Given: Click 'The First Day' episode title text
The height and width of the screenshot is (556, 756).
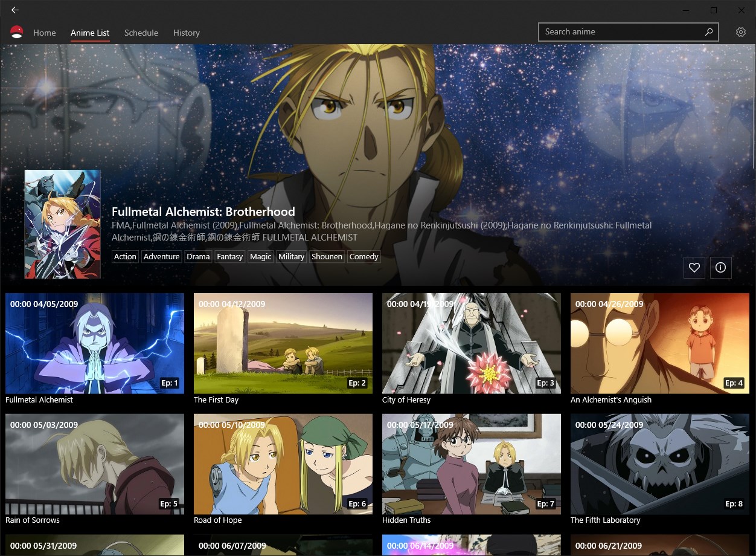Looking at the screenshot, I should (x=216, y=400).
